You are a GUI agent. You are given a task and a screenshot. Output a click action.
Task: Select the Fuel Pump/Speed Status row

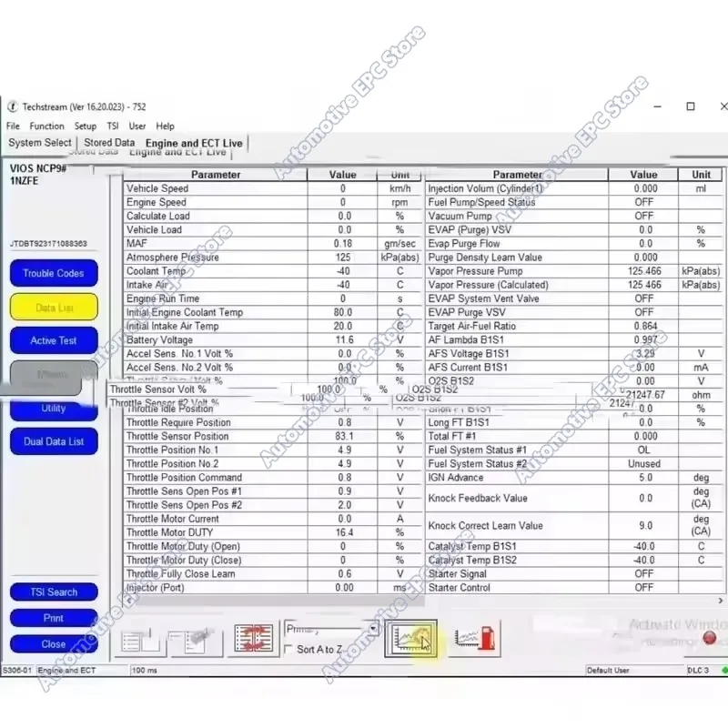(574, 202)
